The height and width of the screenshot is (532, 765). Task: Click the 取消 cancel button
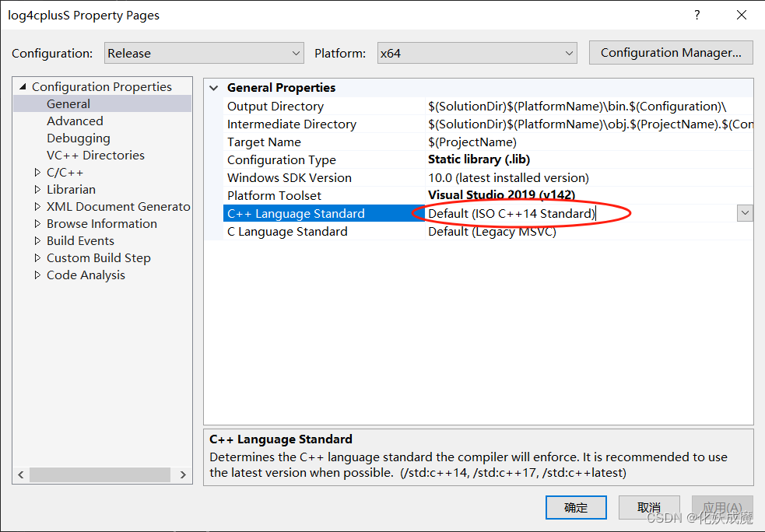[649, 507]
